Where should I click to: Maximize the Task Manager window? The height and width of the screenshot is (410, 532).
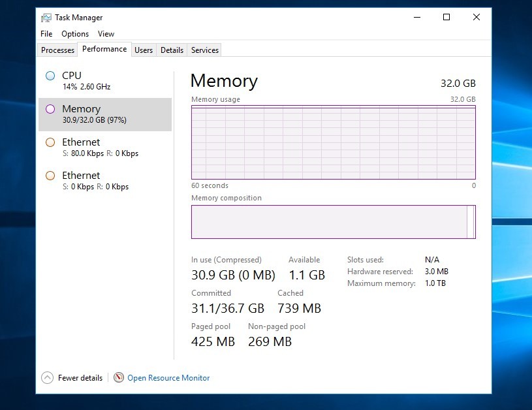[446, 17]
